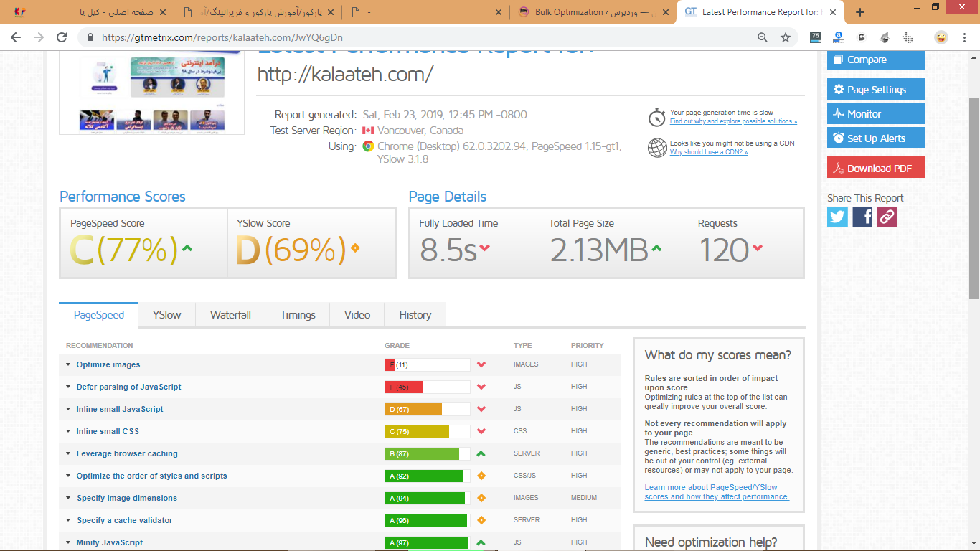
Task: Select the PageSpeed tab
Action: (x=99, y=314)
